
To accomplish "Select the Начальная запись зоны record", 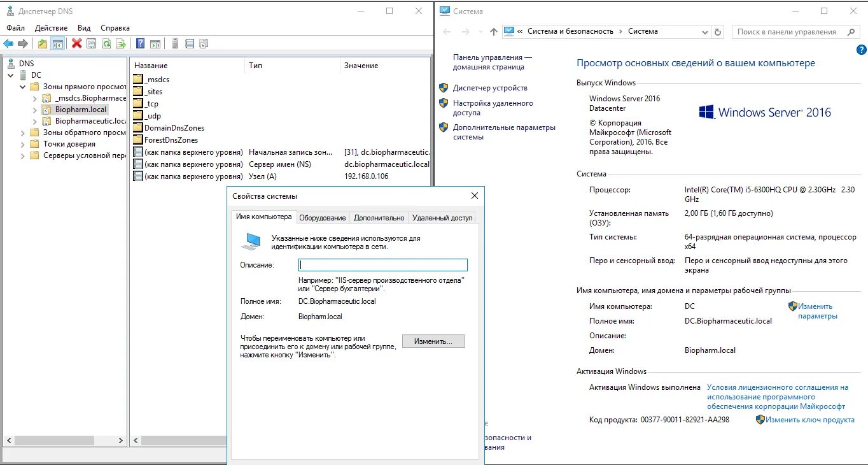I will click(281, 152).
